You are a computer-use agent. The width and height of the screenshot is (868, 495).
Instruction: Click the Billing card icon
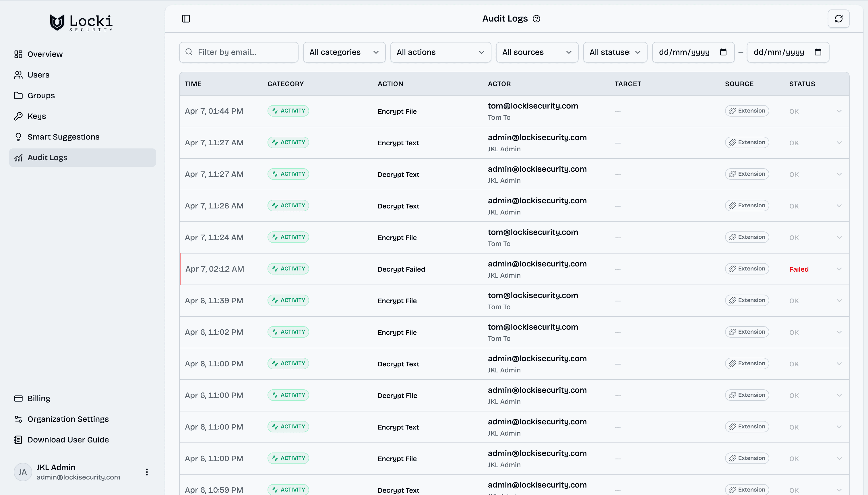(18, 399)
